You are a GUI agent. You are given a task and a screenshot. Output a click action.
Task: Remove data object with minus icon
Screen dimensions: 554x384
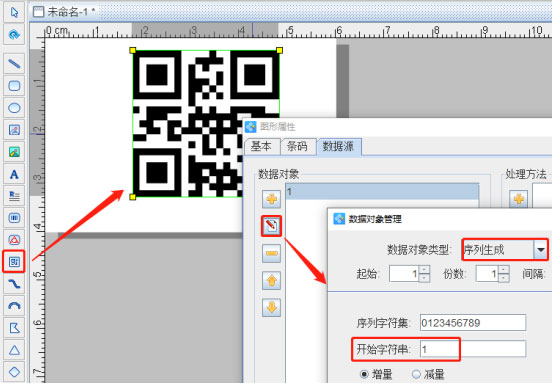click(x=271, y=253)
